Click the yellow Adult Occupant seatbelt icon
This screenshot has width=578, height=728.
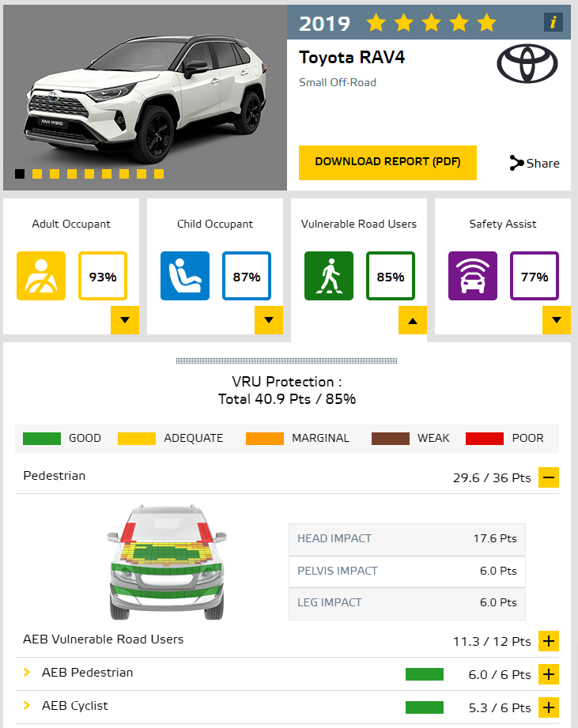[x=41, y=276]
